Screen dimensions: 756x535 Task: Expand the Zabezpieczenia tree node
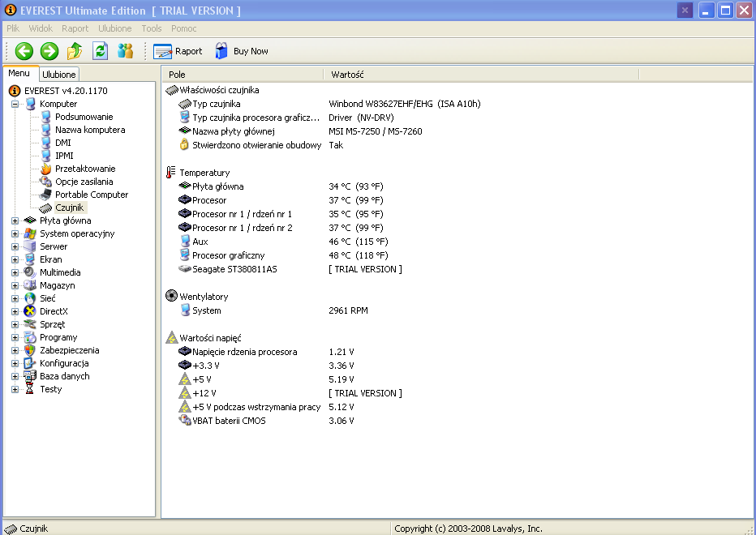coord(15,351)
